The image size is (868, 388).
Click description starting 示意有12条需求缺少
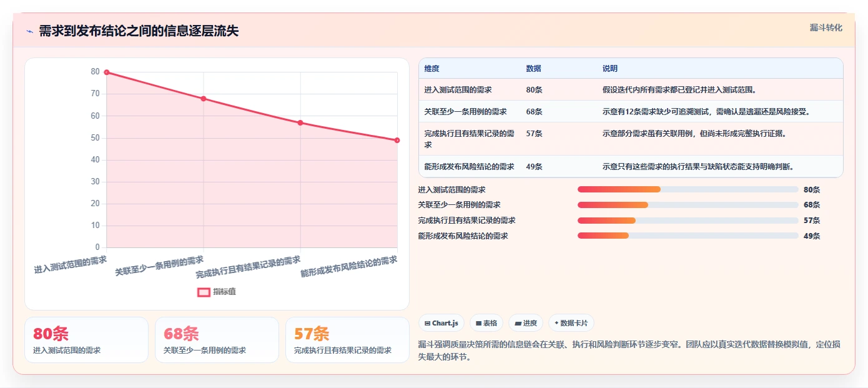tap(706, 112)
